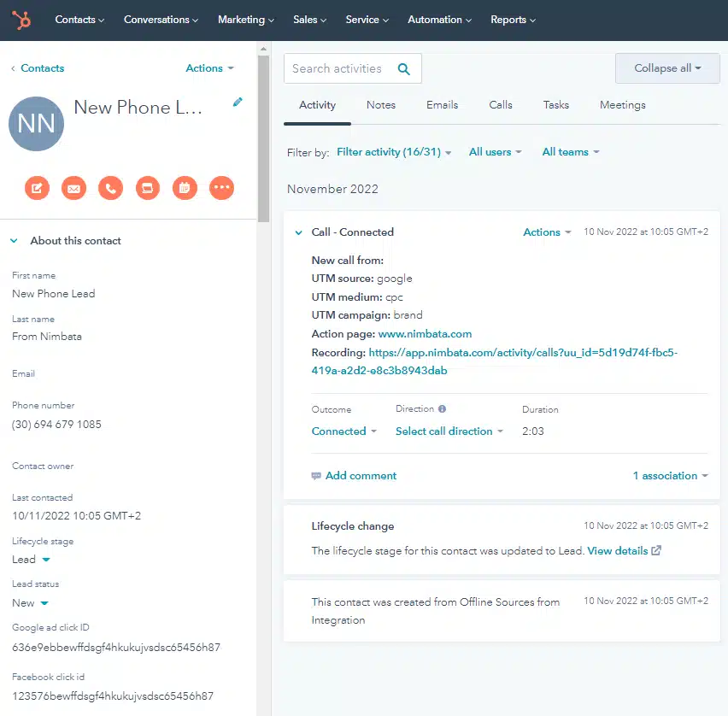The image size is (728, 716).
Task: Click the Lifecycle change card title
Action: pyautogui.click(x=352, y=526)
